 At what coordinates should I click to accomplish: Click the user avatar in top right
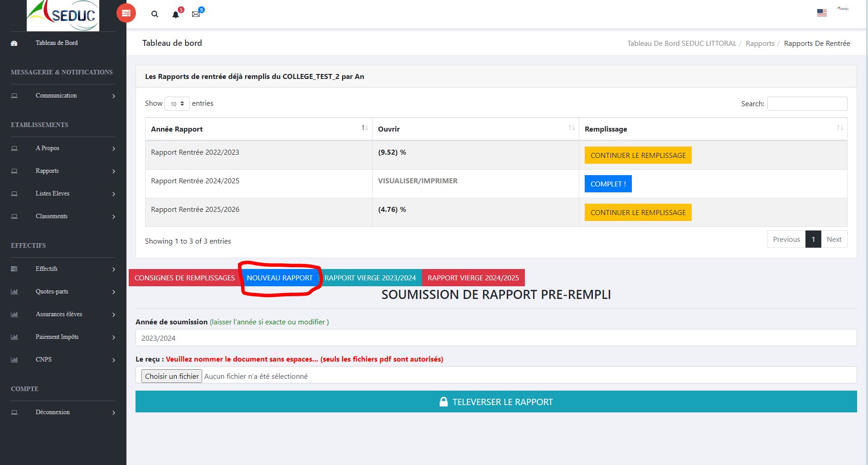[843, 9]
